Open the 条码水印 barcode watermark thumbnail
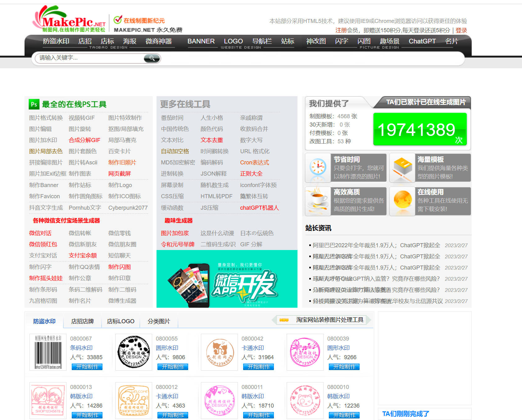Image resolution: width=522 pixels, height=420 pixels. coord(48,352)
